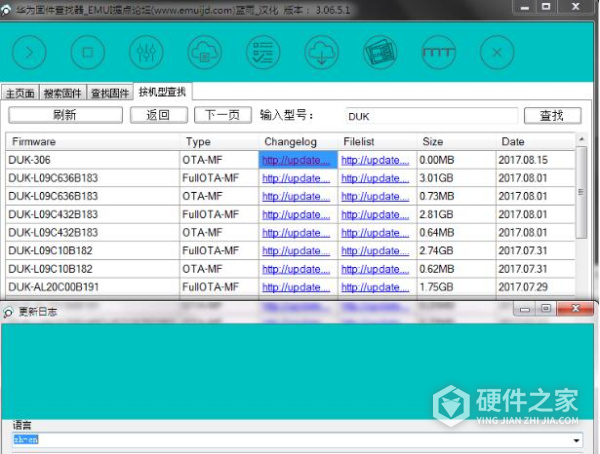600x454 pixels.
Task: Minimize the main firmware finder window
Action: [x=525, y=7]
